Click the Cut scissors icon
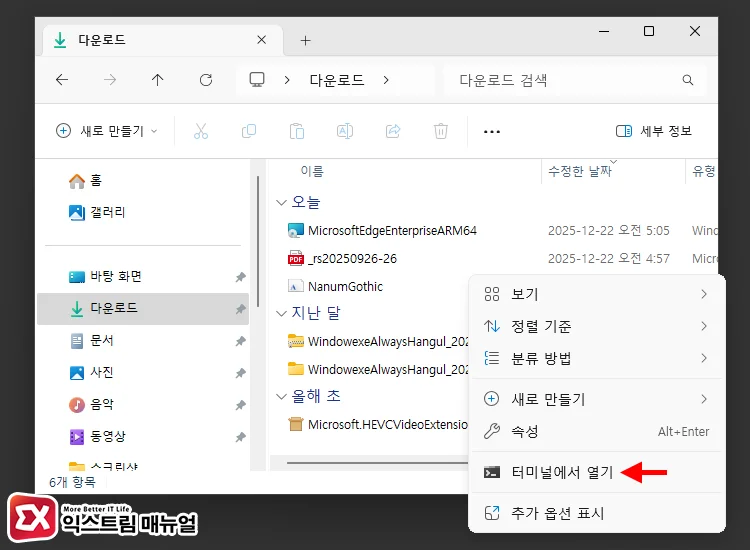The image size is (750, 550). [x=201, y=131]
